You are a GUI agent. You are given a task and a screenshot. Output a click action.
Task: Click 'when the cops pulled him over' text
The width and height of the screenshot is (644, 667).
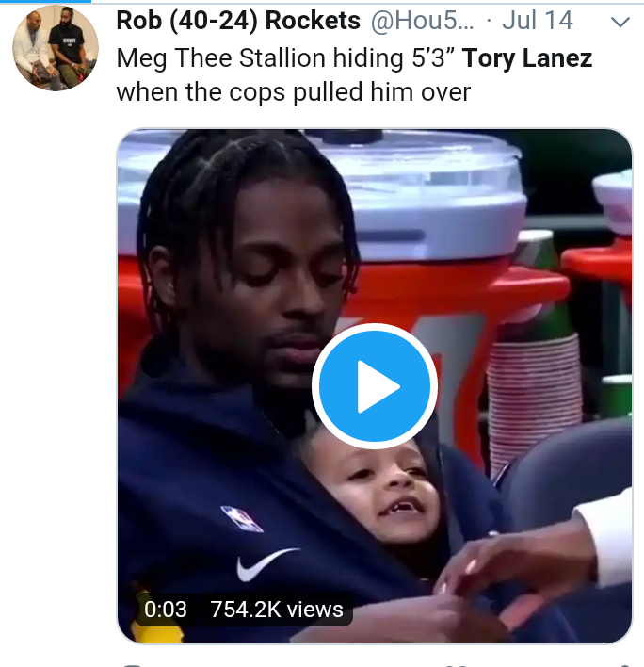[x=294, y=92]
